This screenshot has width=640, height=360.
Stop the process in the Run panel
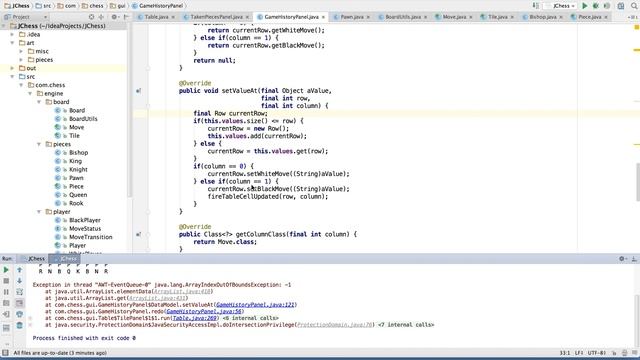6,281
